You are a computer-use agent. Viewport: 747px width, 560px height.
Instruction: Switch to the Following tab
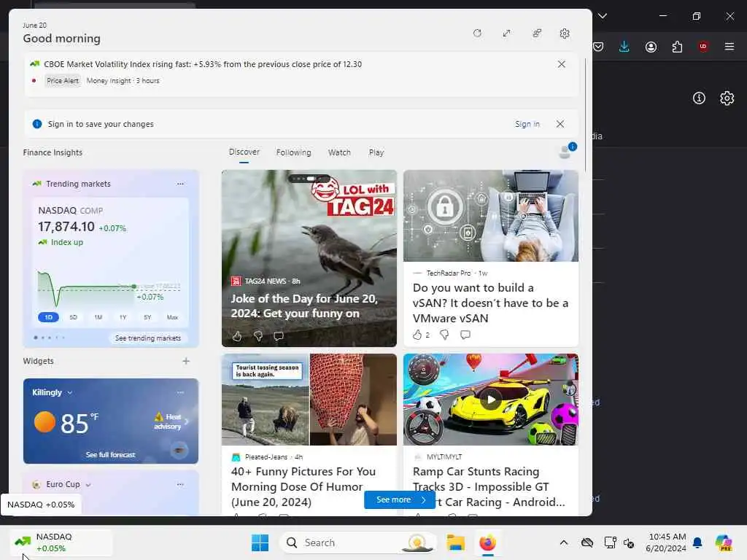pos(293,152)
